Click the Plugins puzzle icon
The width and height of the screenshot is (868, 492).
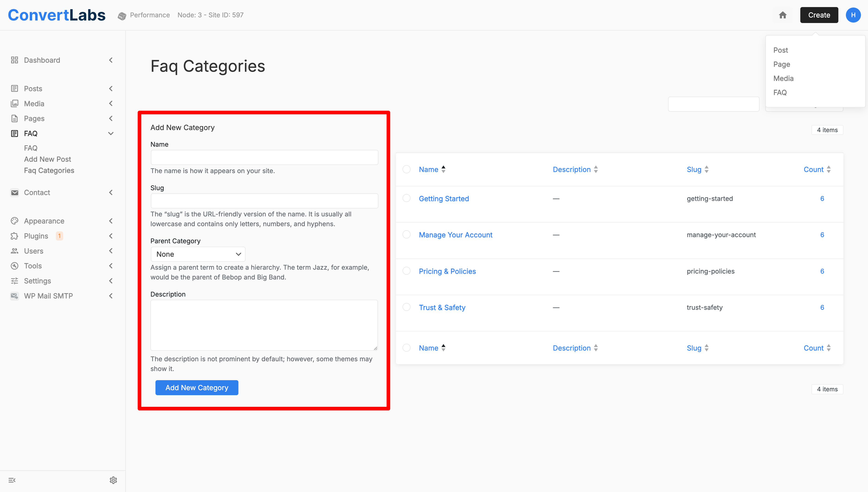pos(14,236)
